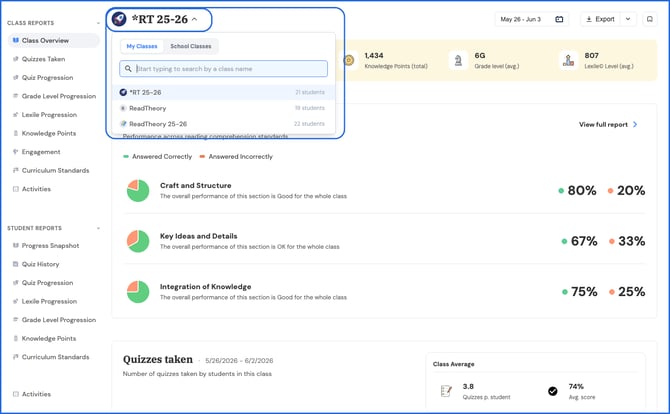Collapse the Class Reports section
Screen dimensions: 670x414
click(98, 23)
